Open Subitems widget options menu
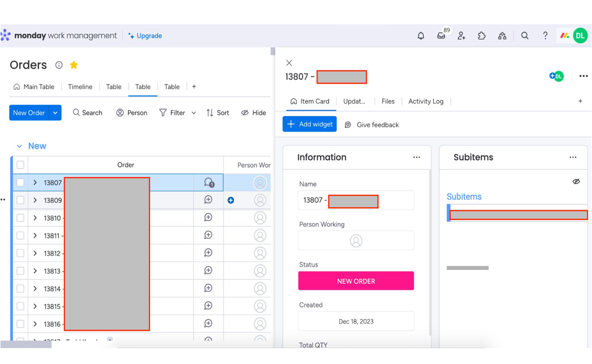592x364 pixels. click(573, 157)
